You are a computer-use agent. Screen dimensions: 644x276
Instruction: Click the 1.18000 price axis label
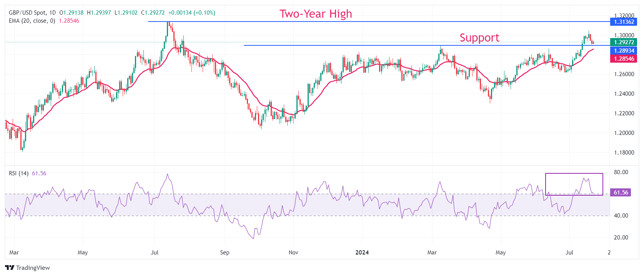pos(624,153)
